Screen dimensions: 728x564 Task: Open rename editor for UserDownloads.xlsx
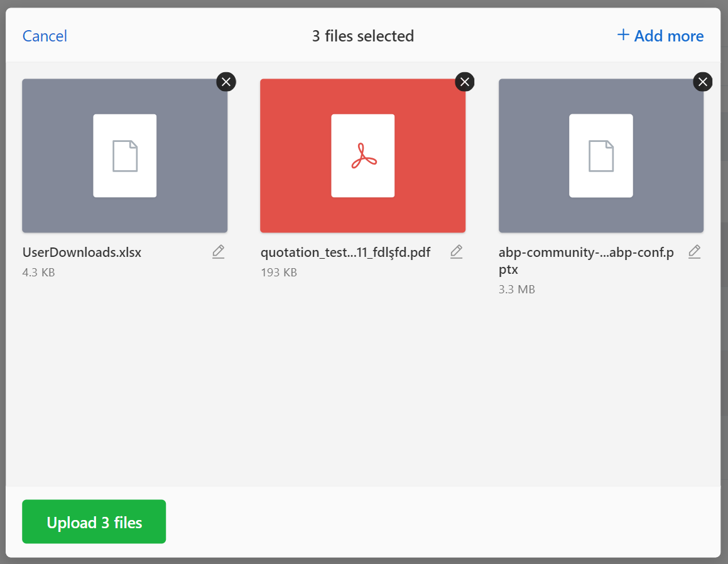pyautogui.click(x=218, y=251)
